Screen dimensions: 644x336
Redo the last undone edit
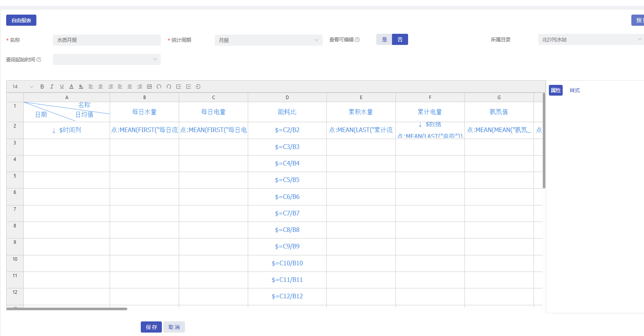(x=169, y=87)
